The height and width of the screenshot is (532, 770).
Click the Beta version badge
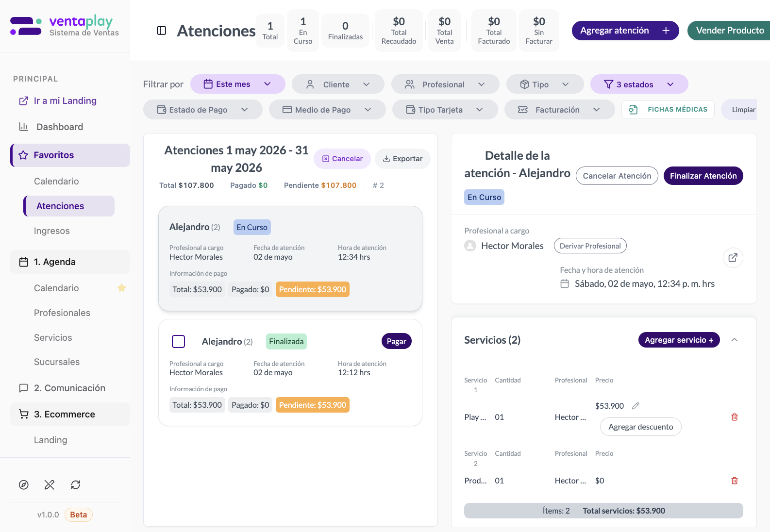coord(78,515)
